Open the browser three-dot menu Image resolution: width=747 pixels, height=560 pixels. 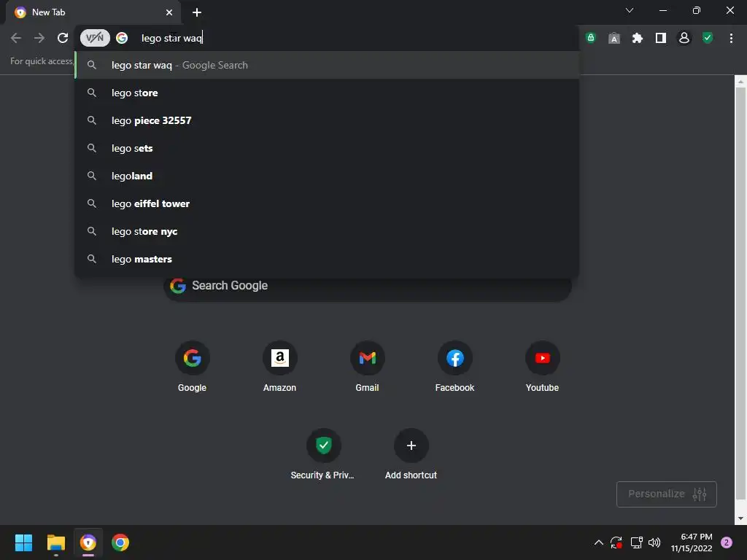[731, 38]
